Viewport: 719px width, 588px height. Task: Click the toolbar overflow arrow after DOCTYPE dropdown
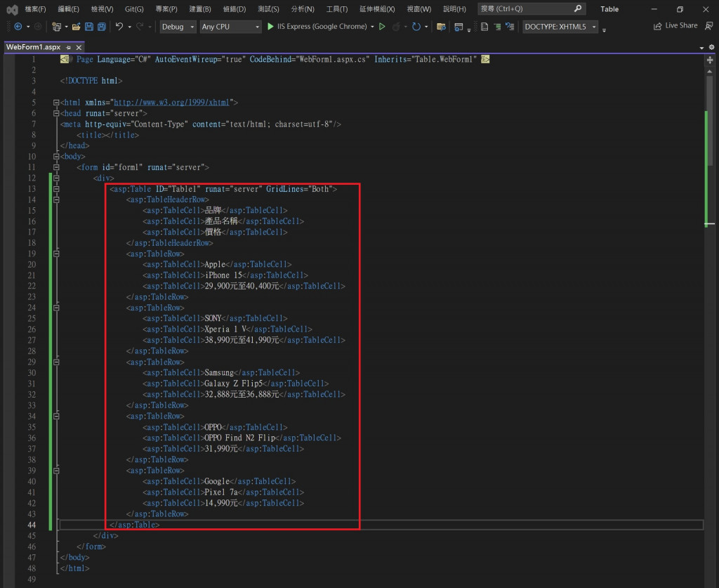pos(605,30)
